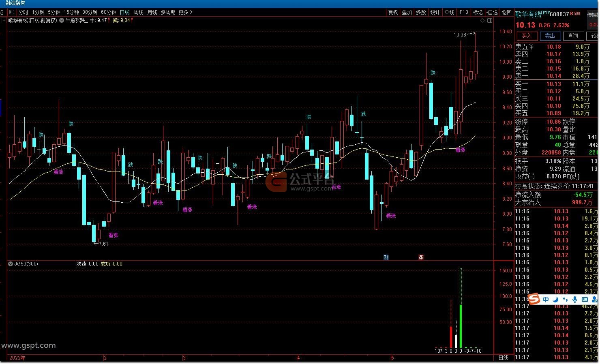Click the 融资融券 title at the window top
The height and width of the screenshot is (364, 600).
pyautogui.click(x=16, y=3)
